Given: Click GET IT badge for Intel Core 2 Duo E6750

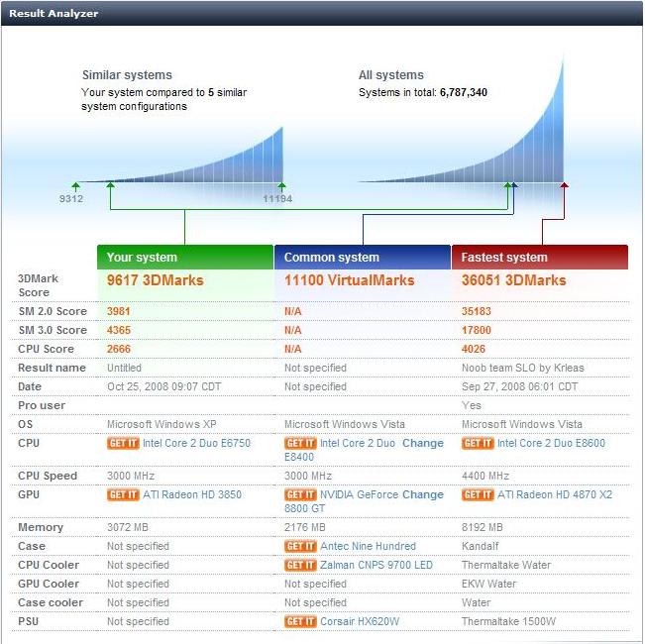Looking at the screenshot, I should point(123,443).
